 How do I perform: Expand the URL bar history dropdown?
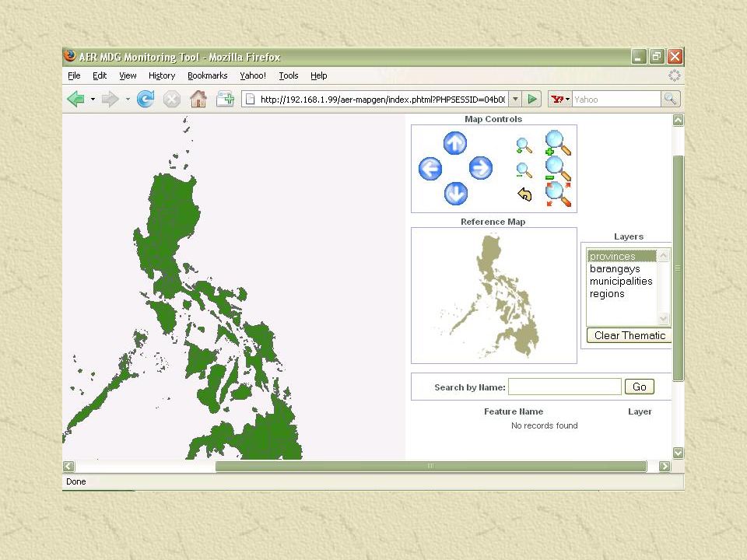[x=515, y=99]
